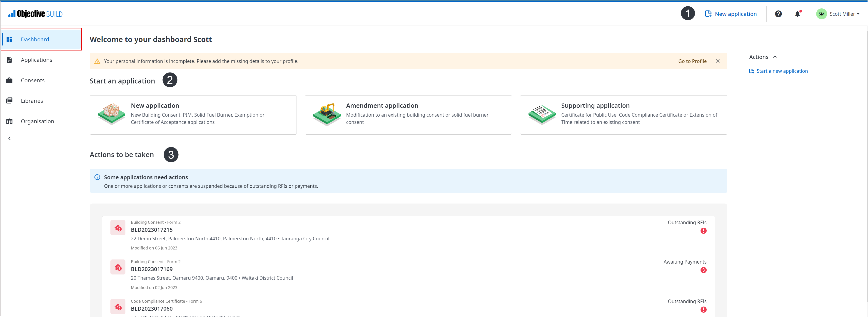Click Go to Profile link
Viewport: 868px width, 317px height.
692,61
